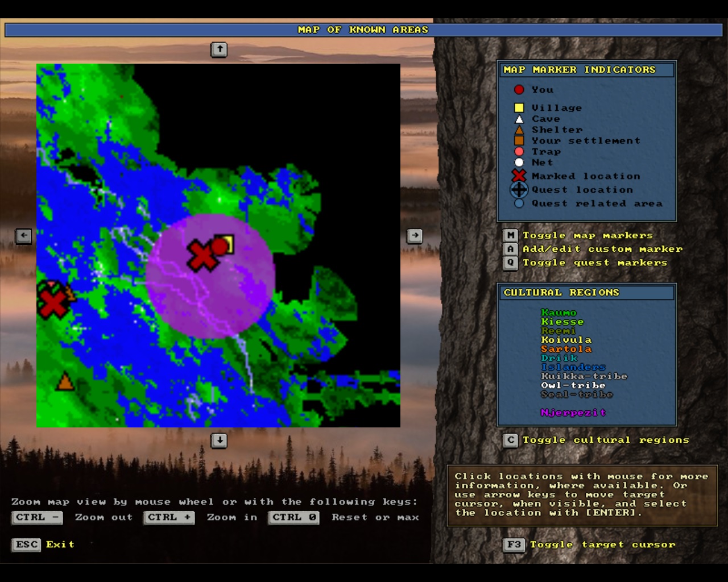Click the orange Shelter triangle in the legend
The width and height of the screenshot is (728, 582).
click(x=519, y=130)
